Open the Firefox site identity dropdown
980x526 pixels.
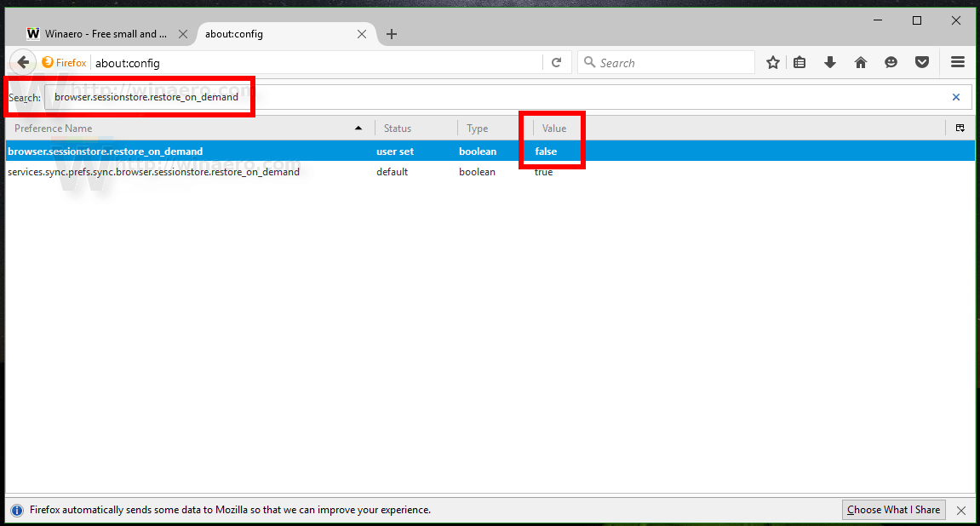pyautogui.click(x=64, y=61)
